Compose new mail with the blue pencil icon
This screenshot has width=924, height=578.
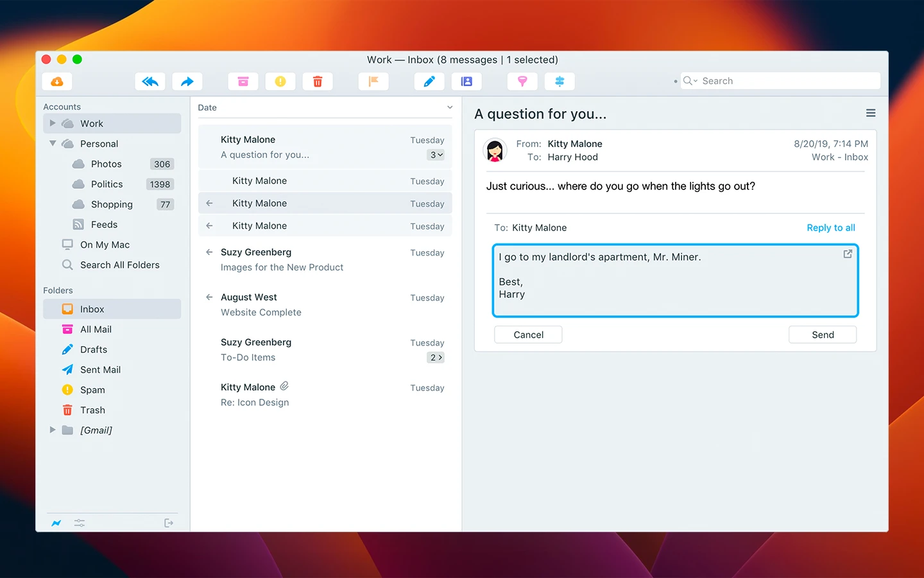(x=429, y=82)
